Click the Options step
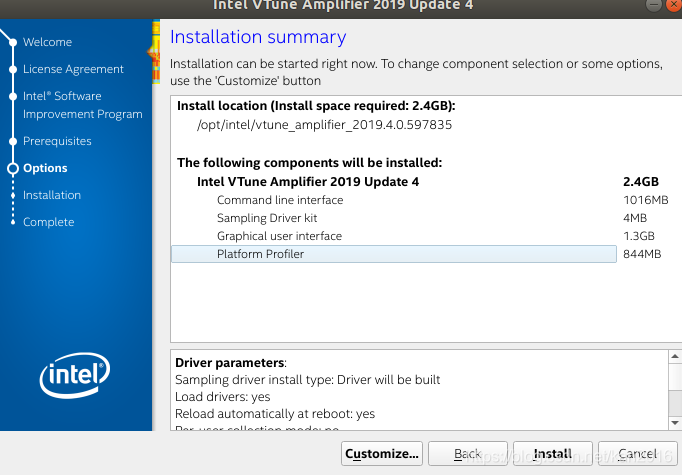The height and width of the screenshot is (475, 682). [x=45, y=168]
